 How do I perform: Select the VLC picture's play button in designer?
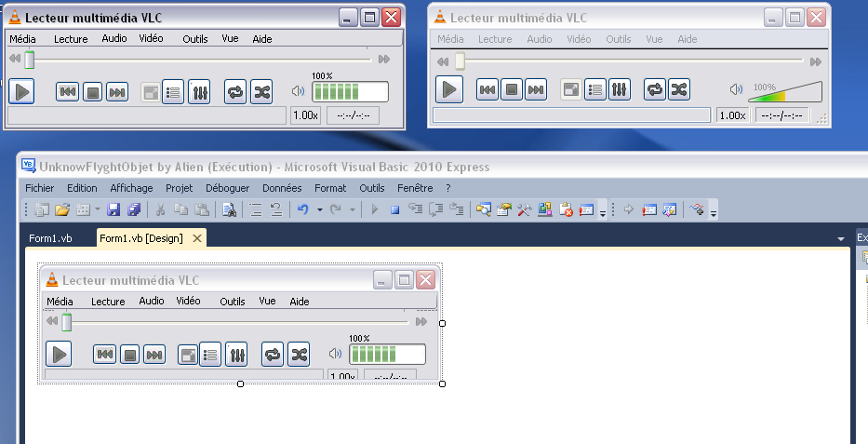point(59,355)
